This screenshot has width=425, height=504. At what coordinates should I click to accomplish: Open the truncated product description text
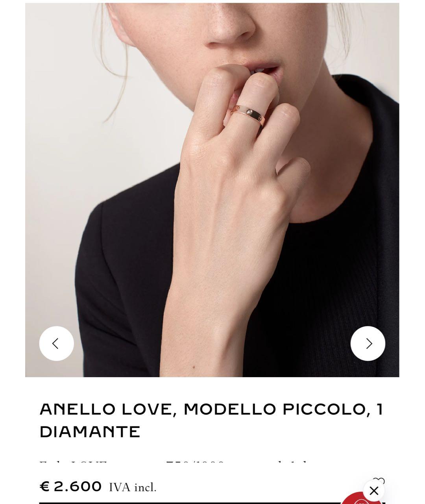point(173,464)
